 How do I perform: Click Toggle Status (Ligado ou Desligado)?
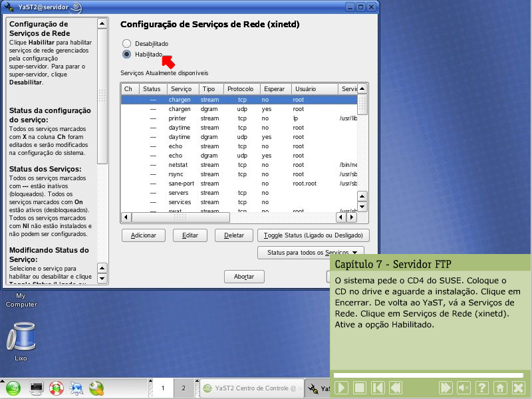313,235
